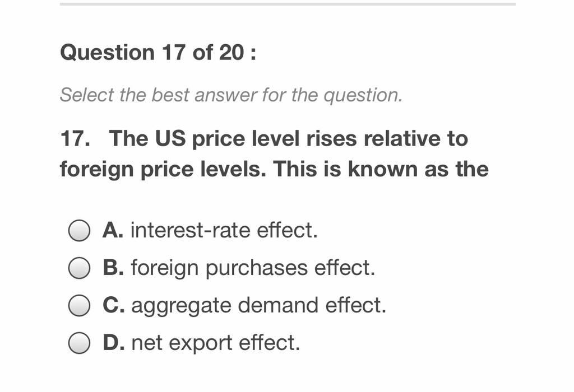Select the "aggregate demand effect." answer text
The width and height of the screenshot is (574, 392).
point(259,306)
